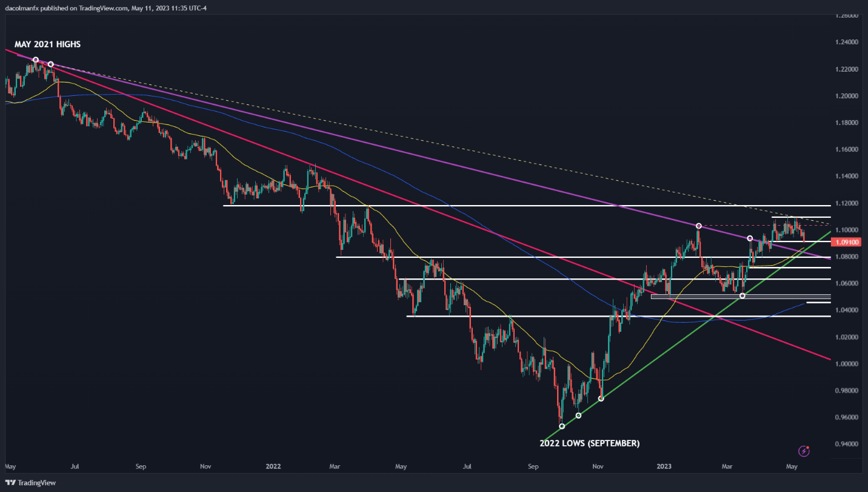Image resolution: width=868 pixels, height=492 pixels.
Task: Click the MAY 2021 HIGHS annotation
Action: coord(48,44)
